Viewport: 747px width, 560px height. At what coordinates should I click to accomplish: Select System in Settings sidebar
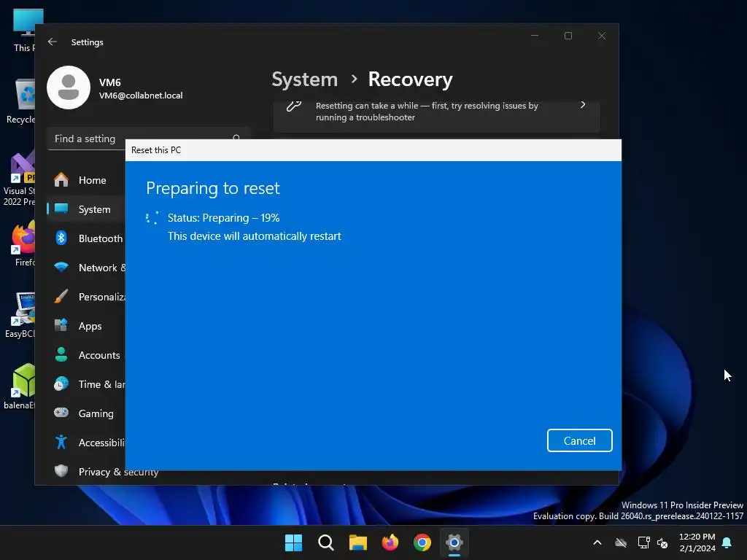(x=87, y=209)
